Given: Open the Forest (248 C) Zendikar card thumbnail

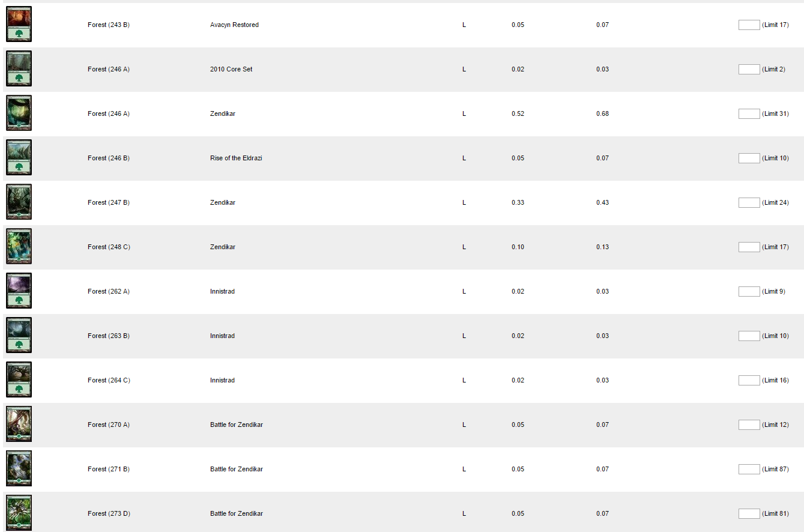Looking at the screenshot, I should pyautogui.click(x=19, y=247).
